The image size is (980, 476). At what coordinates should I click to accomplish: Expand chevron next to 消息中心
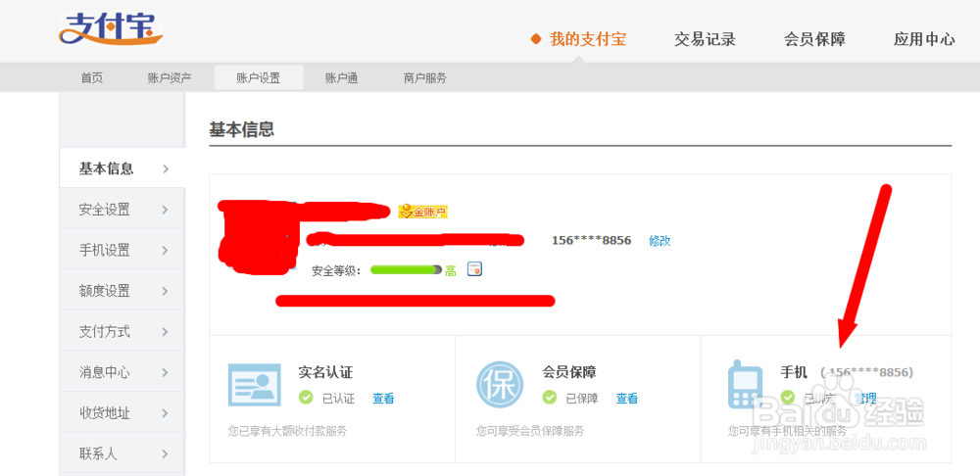coord(166,372)
